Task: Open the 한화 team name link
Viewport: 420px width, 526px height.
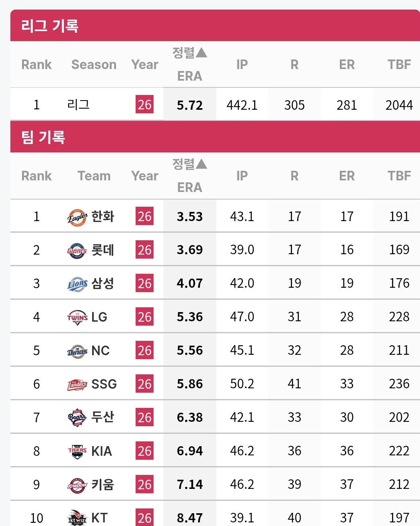Action: 103,216
